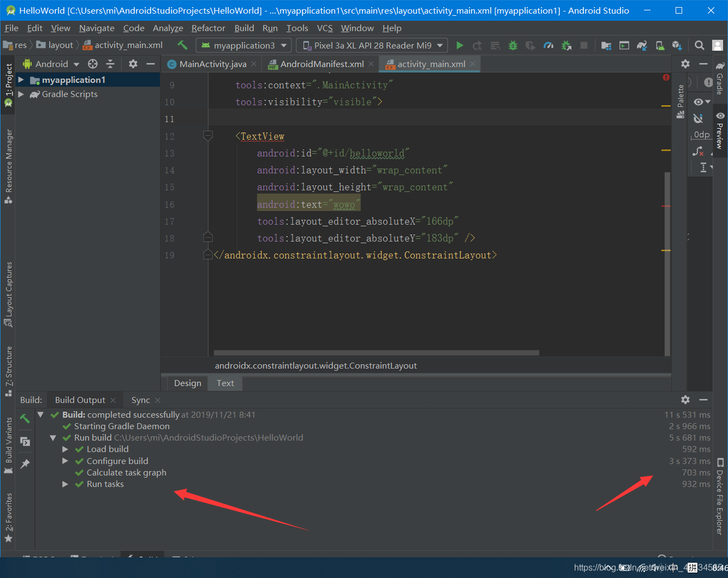The image size is (728, 578).
Task: Click Attach debugger to Android process icon
Action: tap(566, 45)
